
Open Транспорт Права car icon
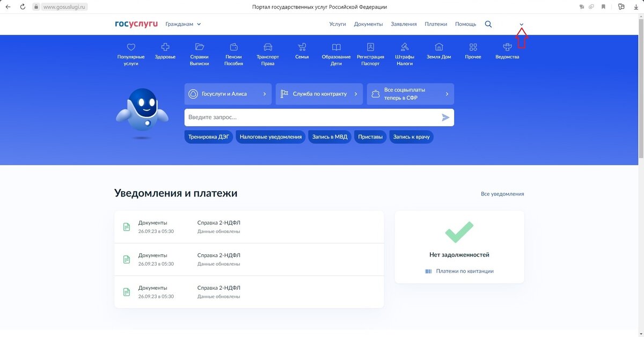tap(268, 47)
